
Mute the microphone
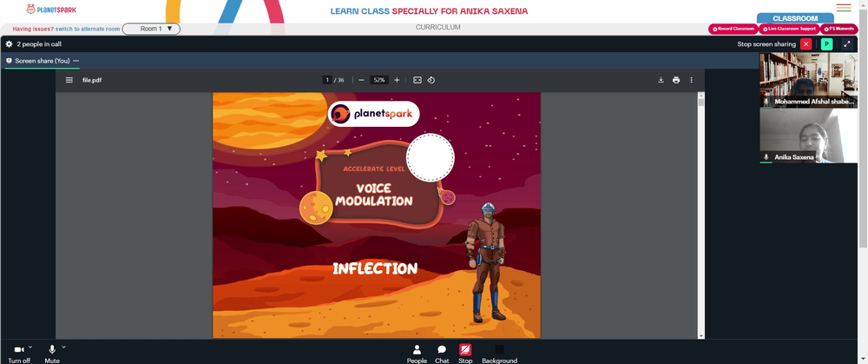coord(52,354)
